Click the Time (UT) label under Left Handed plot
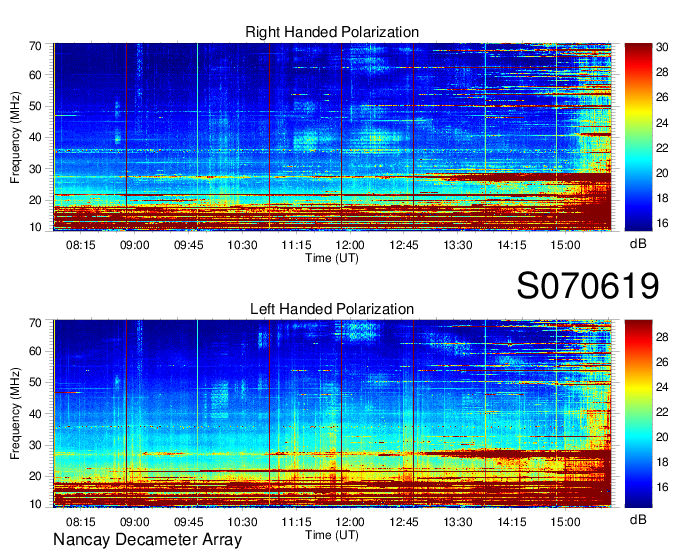Image resolution: width=680 pixels, height=552 pixels. 332,535
